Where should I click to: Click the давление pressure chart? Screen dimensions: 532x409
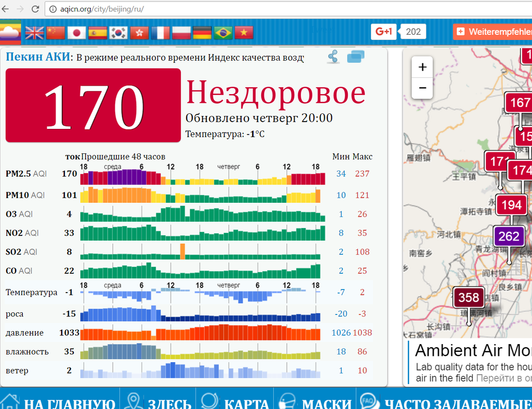pos(200,332)
